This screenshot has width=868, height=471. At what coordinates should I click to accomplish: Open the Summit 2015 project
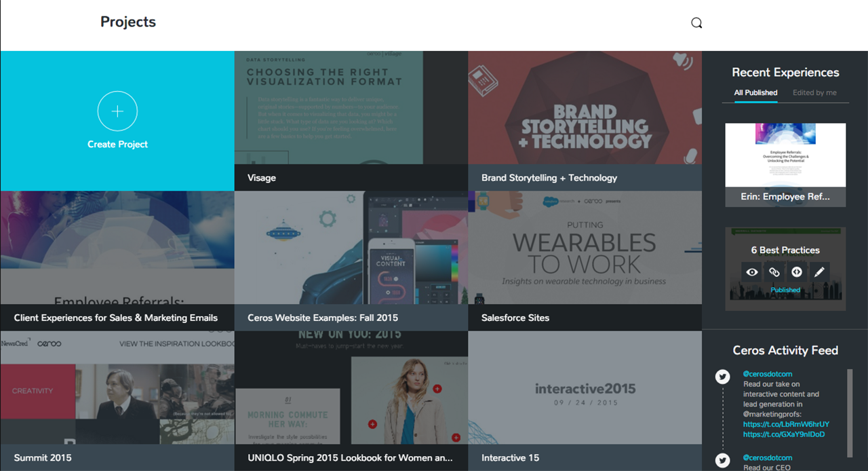117,401
